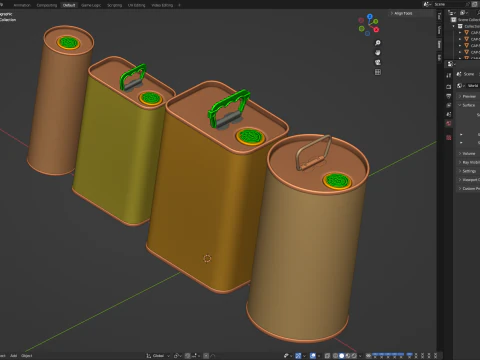Toggle viewport gizmos visibility button
Image resolution: width=480 pixels, height=360 pixels.
298,356
